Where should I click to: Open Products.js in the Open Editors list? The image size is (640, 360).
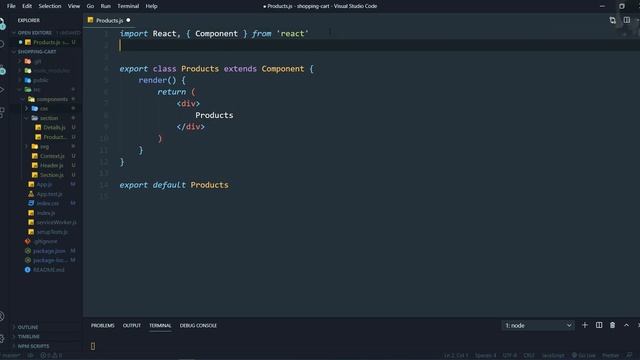pyautogui.click(x=46, y=42)
